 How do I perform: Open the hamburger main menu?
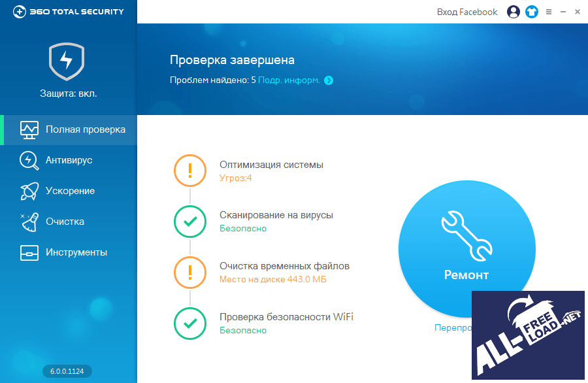[549, 12]
